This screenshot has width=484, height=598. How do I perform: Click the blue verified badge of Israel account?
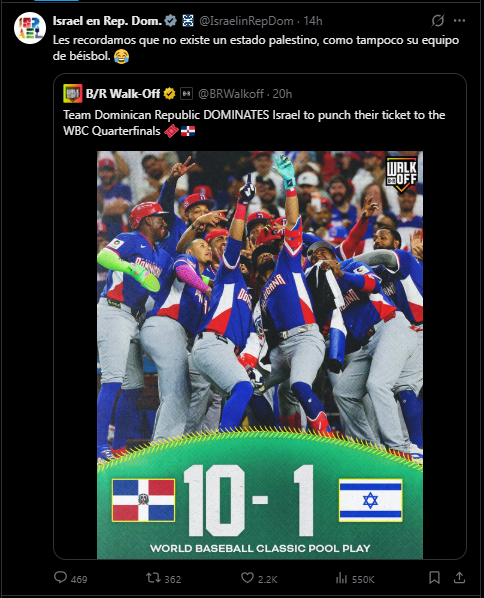[170, 21]
